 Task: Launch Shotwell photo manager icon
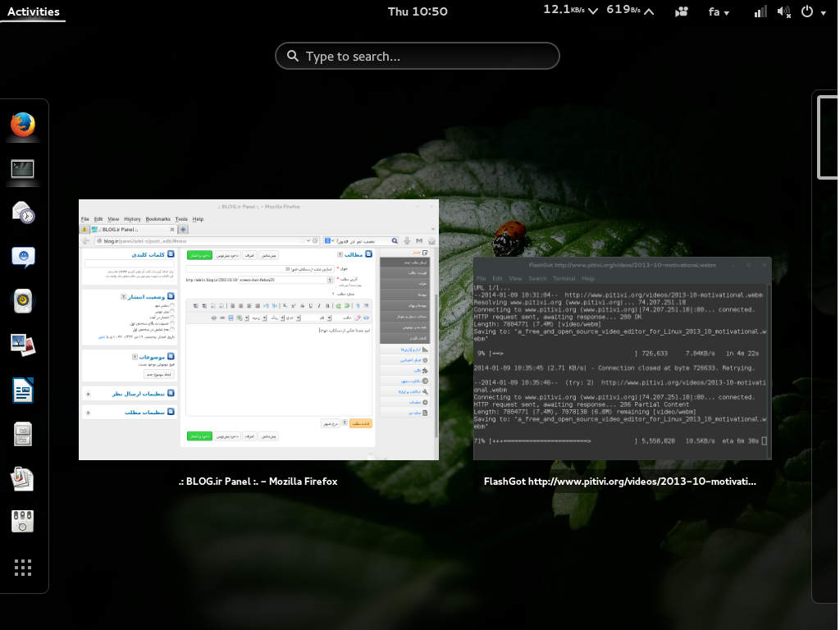click(23, 345)
